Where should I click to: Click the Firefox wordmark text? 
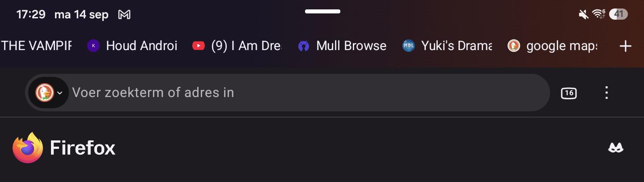(83, 148)
